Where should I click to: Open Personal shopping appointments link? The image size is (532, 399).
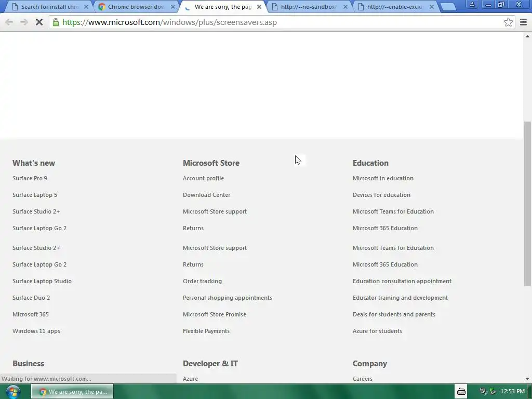click(228, 298)
